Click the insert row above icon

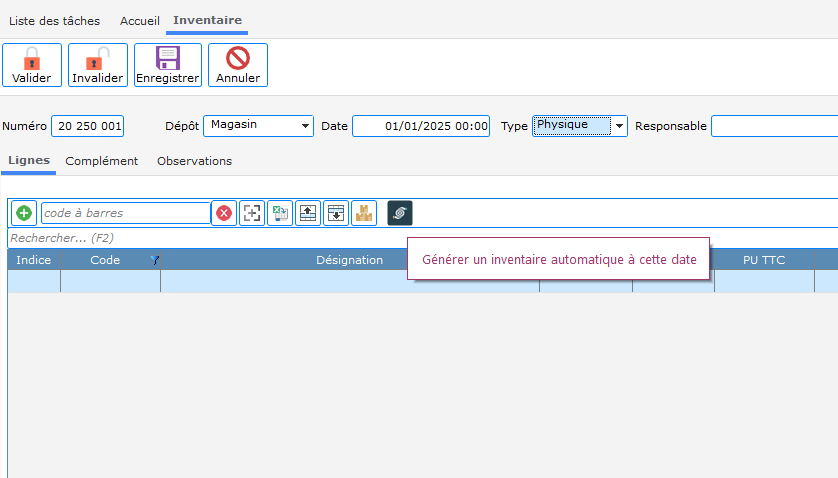pyautogui.click(x=308, y=213)
